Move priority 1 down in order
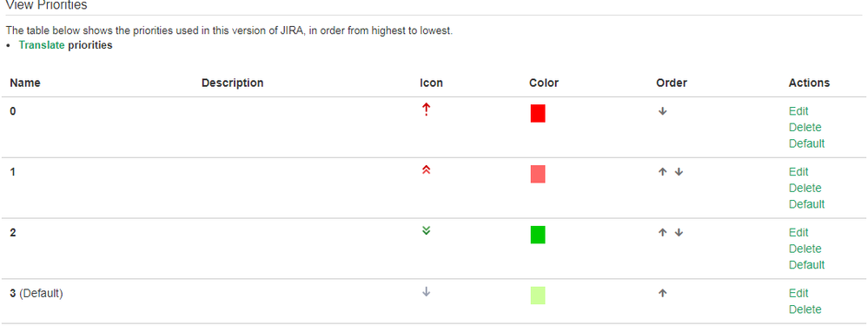 [679, 172]
